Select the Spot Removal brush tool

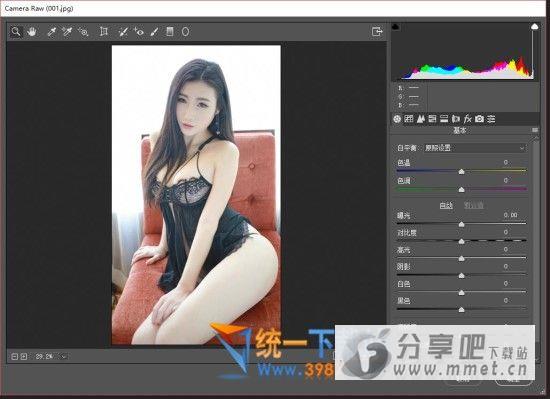[123, 32]
